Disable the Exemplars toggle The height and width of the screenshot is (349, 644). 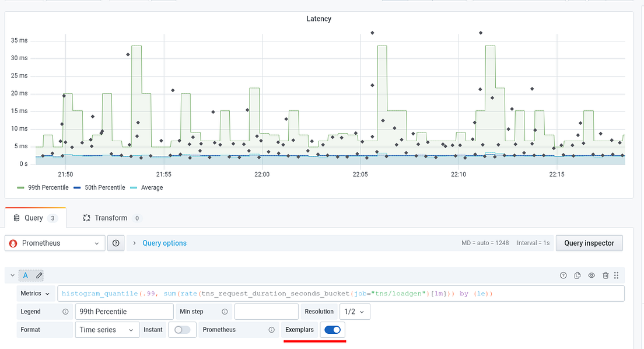332,330
